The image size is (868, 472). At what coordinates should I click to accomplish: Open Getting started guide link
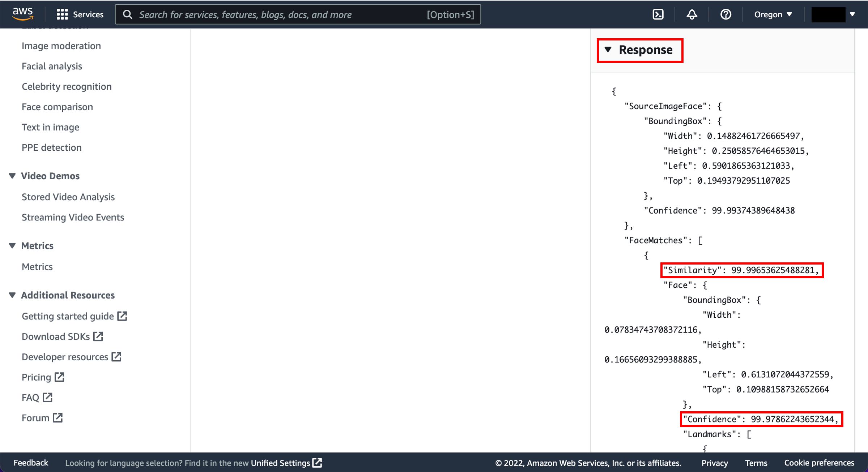click(x=74, y=316)
